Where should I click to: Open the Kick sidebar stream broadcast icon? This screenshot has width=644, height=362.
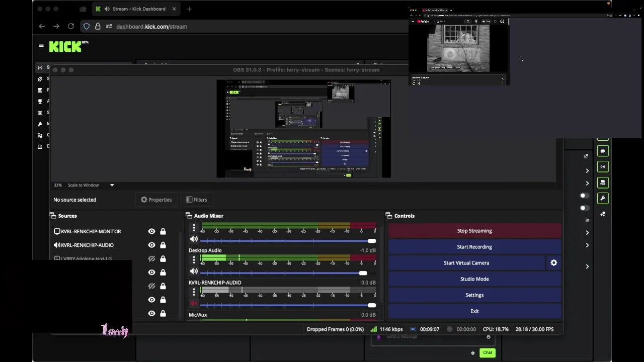(x=40, y=67)
